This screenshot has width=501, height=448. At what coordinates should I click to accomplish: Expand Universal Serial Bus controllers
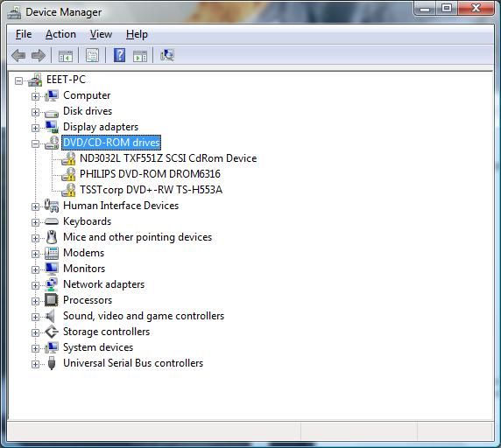click(x=35, y=364)
